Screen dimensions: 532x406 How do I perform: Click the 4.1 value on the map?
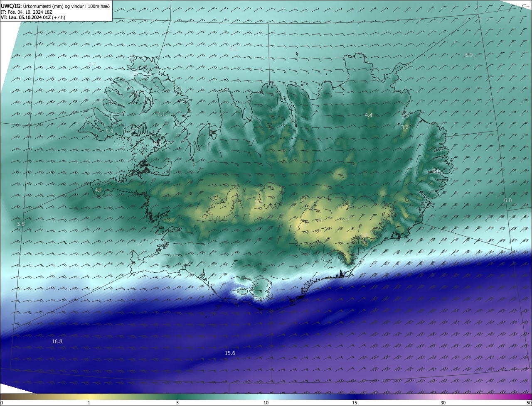click(x=99, y=190)
